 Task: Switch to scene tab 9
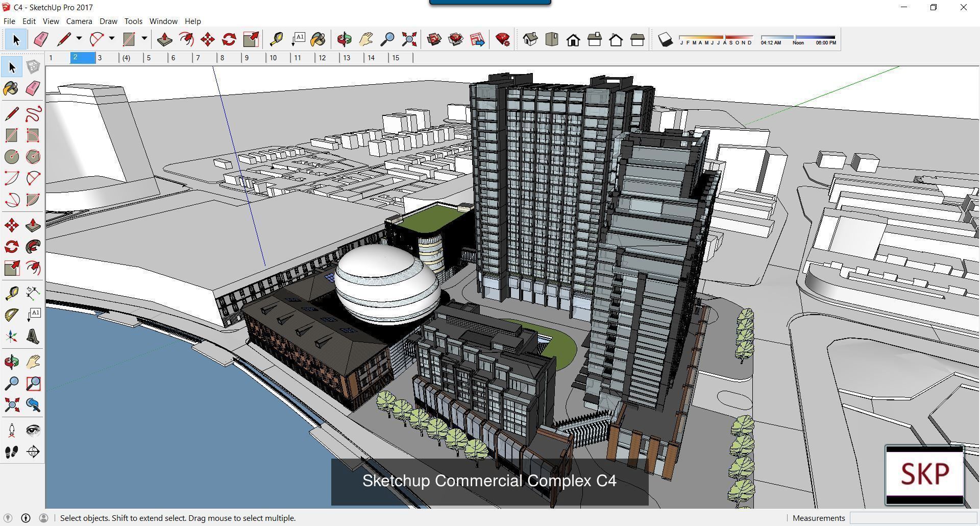254,58
